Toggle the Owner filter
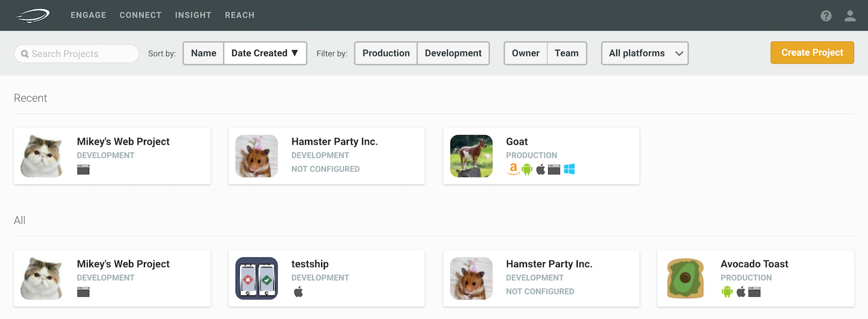The image size is (868, 319). (x=526, y=53)
